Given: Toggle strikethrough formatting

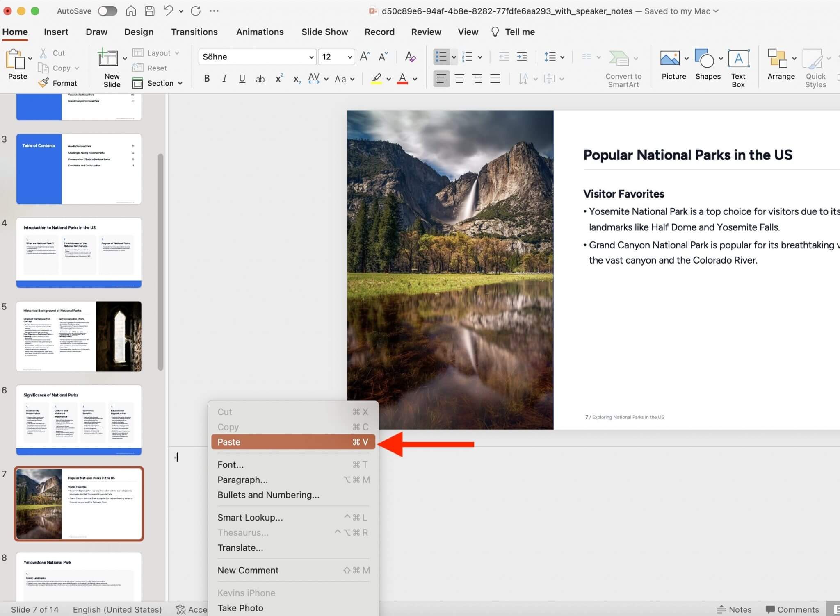Looking at the screenshot, I should (x=260, y=78).
